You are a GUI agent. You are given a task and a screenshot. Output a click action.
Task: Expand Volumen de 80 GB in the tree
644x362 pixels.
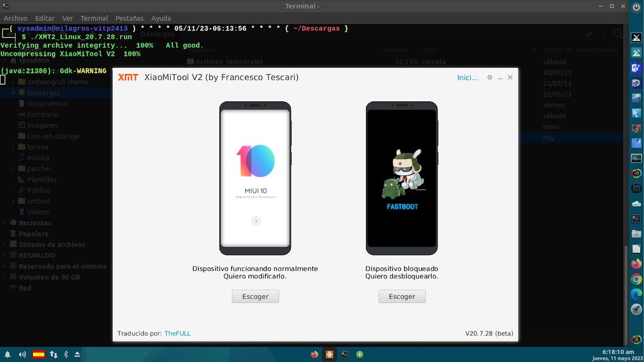tap(5, 277)
